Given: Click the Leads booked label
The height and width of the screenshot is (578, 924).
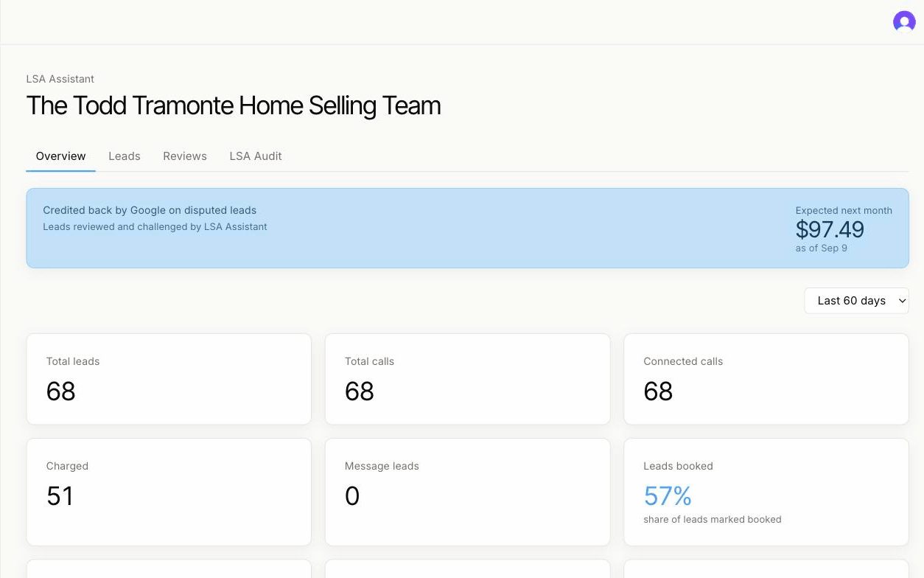Looking at the screenshot, I should point(678,466).
